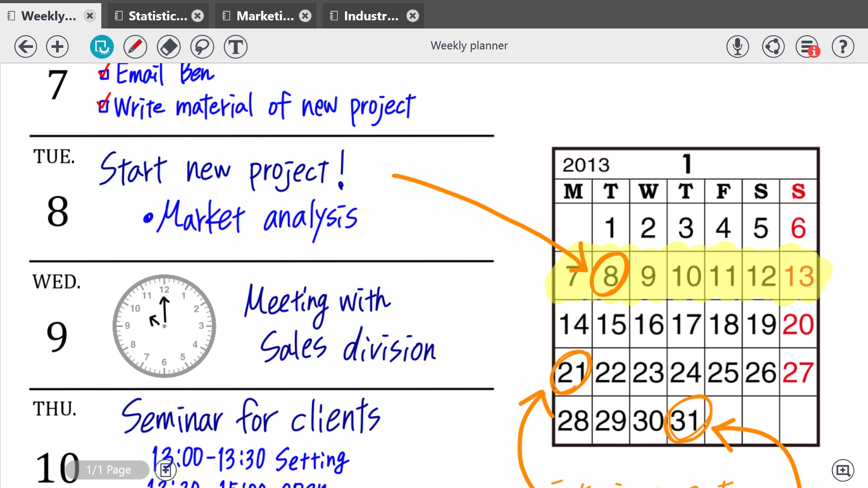Select the red Pen tool
The image size is (868, 488).
[x=135, y=47]
